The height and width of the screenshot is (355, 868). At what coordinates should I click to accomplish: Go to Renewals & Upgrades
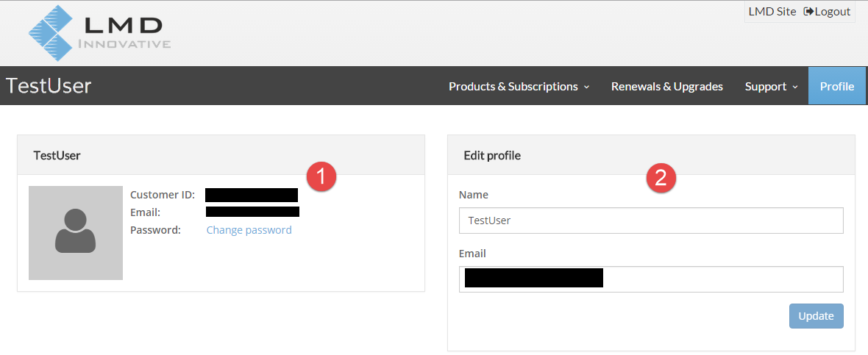tap(666, 87)
